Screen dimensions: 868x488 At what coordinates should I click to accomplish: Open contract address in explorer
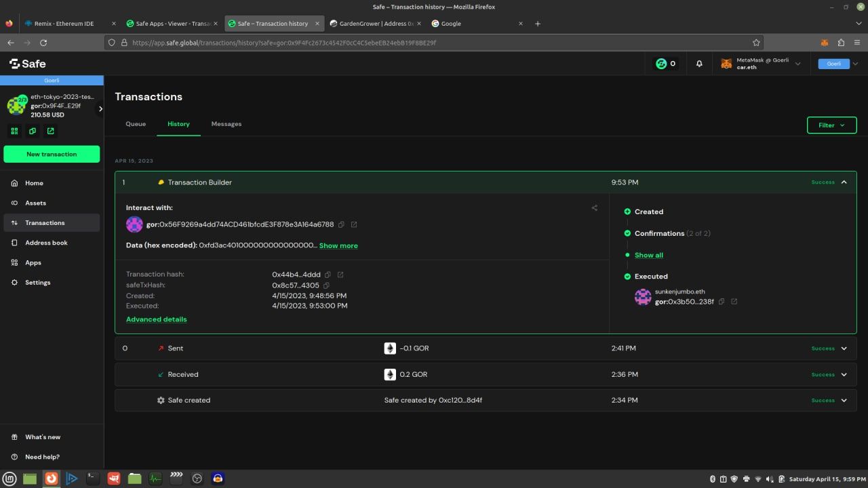[x=354, y=224]
